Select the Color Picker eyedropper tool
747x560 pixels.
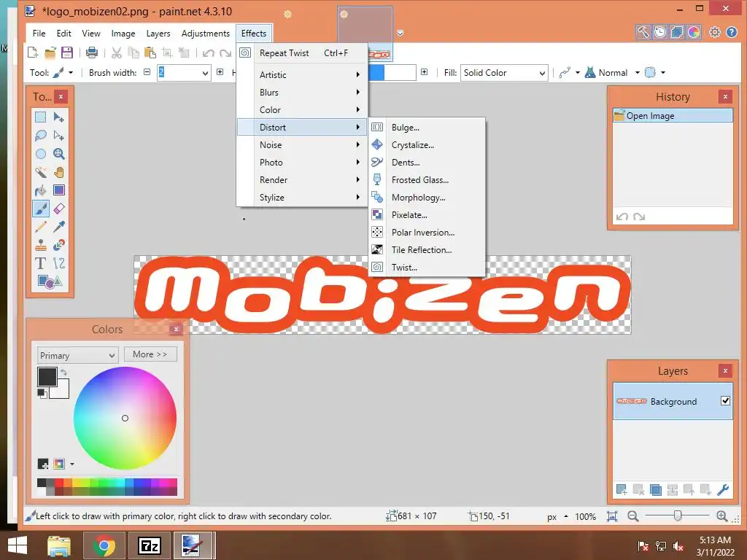click(x=58, y=227)
